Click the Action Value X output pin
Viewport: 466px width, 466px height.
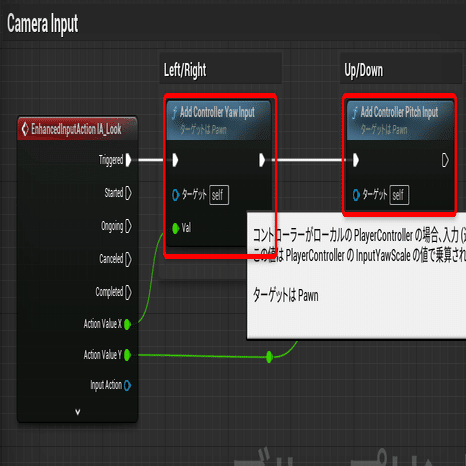(x=127, y=324)
